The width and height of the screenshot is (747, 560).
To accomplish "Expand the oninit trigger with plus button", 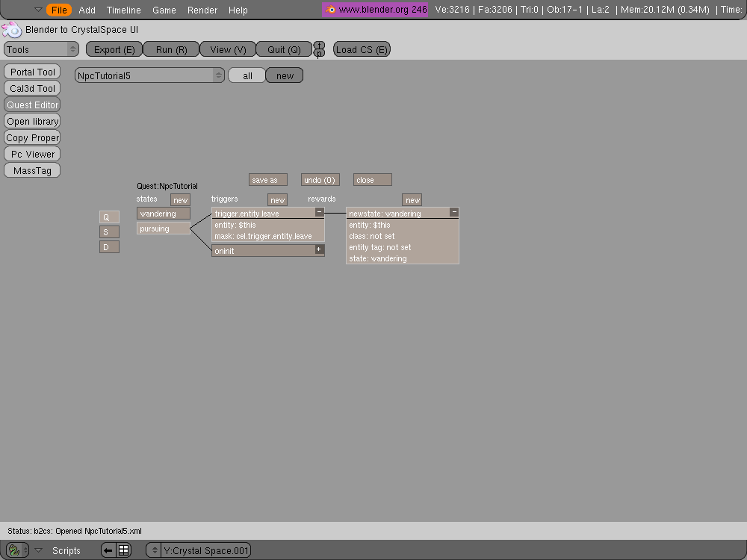I will (319, 249).
